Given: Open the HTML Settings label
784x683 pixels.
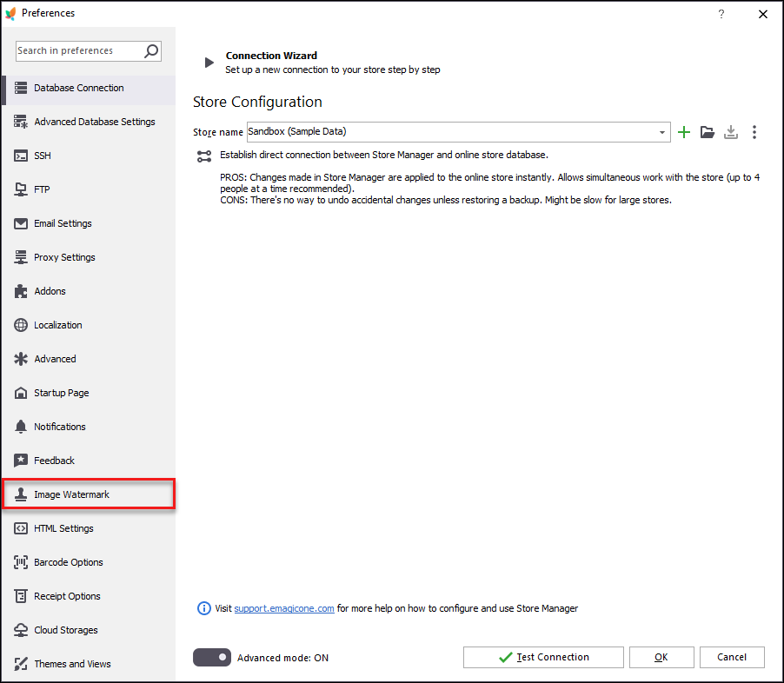Looking at the screenshot, I should pos(63,528).
